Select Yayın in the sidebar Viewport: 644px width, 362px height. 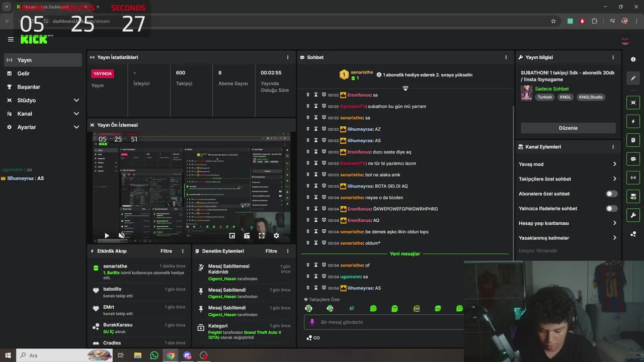[x=43, y=60]
